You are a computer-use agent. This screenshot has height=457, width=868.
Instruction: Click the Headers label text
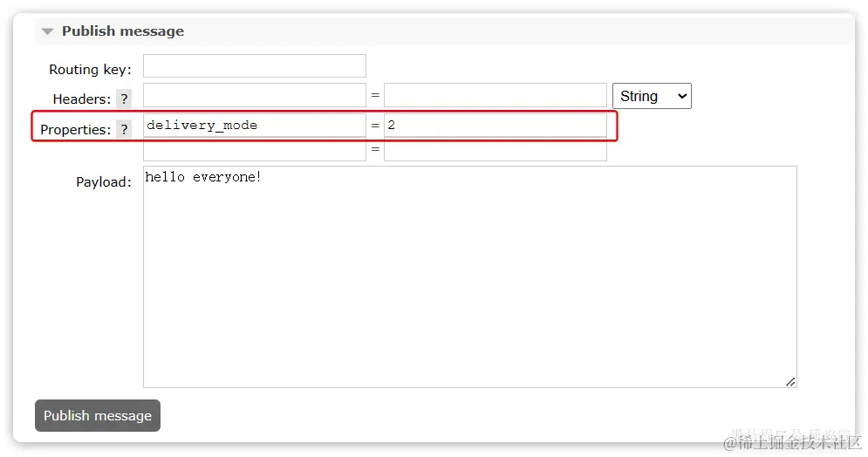[82, 99]
